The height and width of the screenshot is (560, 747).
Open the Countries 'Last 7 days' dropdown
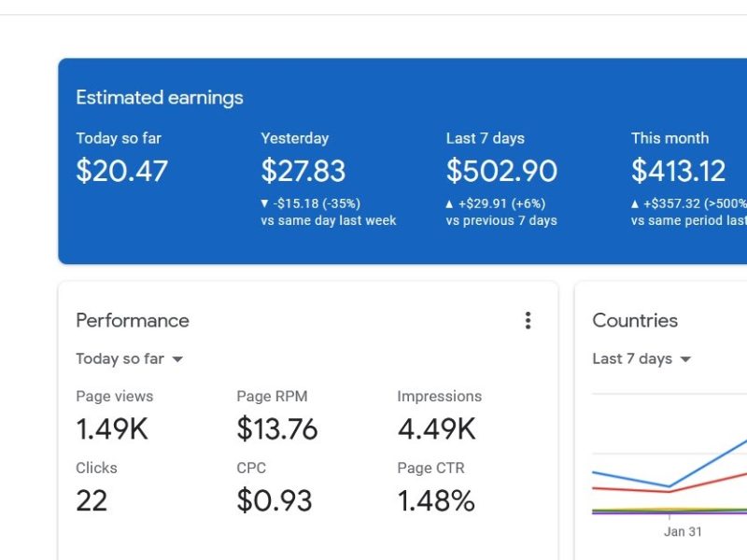pyautogui.click(x=641, y=359)
